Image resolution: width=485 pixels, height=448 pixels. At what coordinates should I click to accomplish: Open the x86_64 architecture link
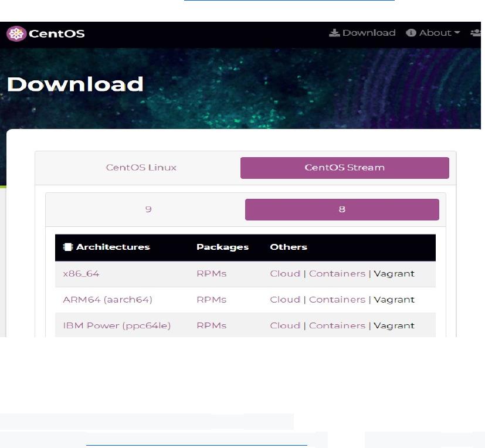(x=81, y=274)
